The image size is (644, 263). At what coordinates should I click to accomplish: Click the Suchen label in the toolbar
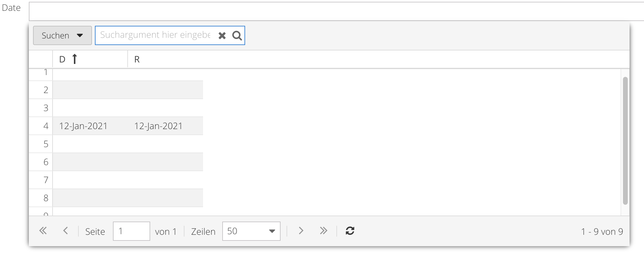click(55, 35)
